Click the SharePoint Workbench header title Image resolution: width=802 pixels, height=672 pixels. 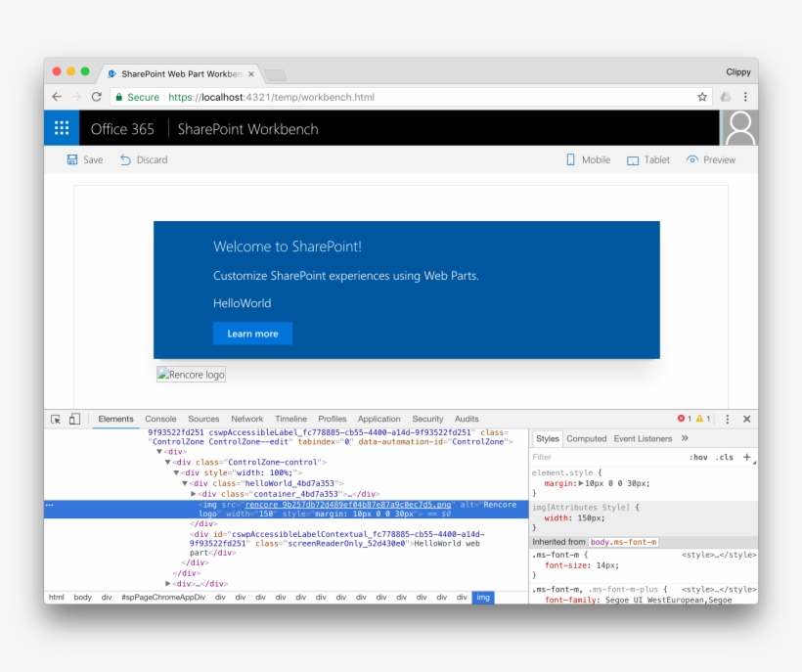click(x=247, y=129)
